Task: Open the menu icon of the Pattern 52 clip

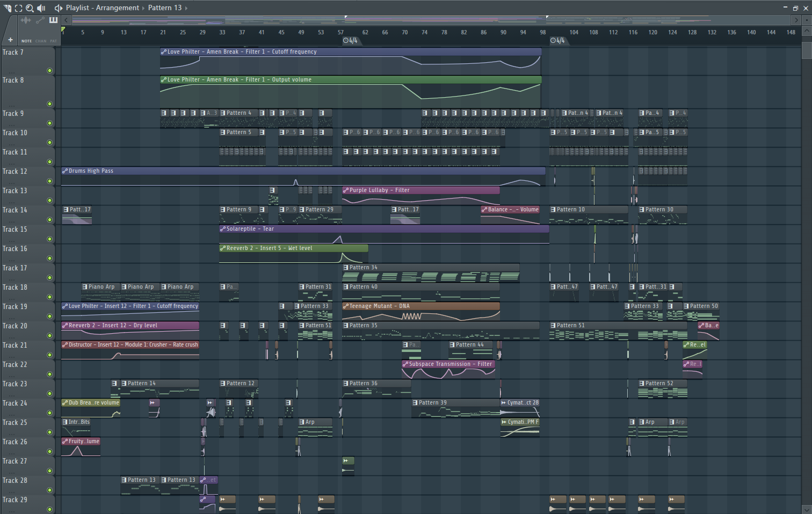Action: [642, 384]
